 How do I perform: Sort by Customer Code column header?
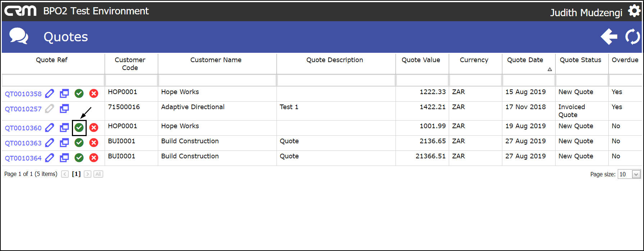(130, 64)
